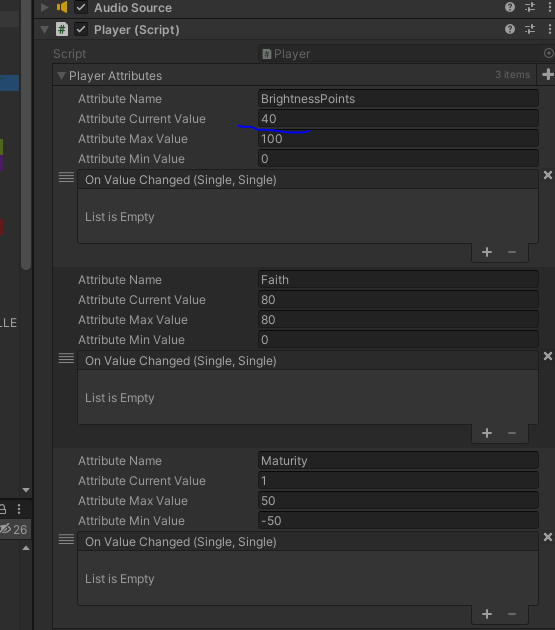Image resolution: width=555 pixels, height=630 pixels.
Task: Open left panel three-dot options menu
Action: (19, 509)
